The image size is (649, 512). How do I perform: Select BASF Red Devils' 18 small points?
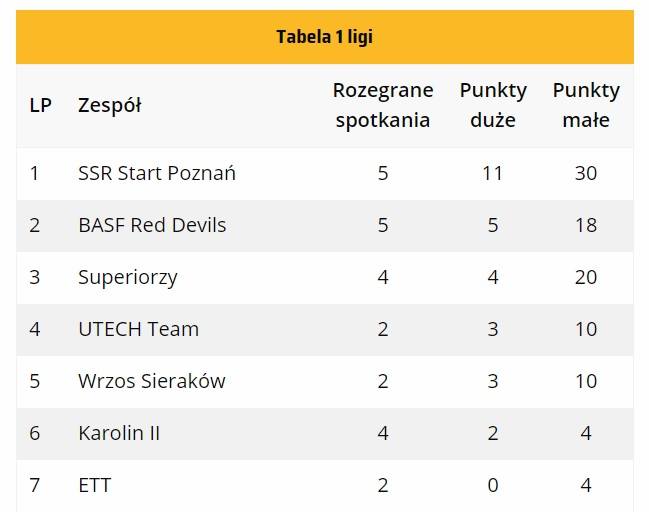(586, 225)
